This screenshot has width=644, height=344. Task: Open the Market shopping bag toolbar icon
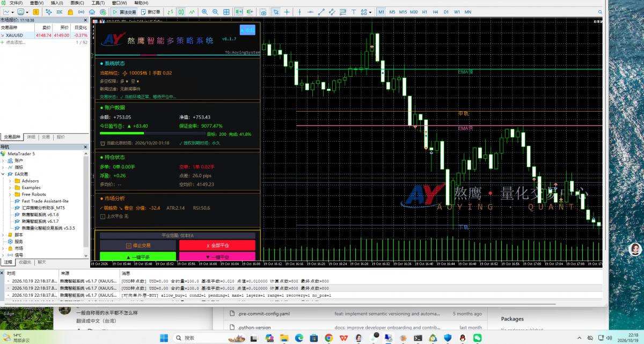70,12
